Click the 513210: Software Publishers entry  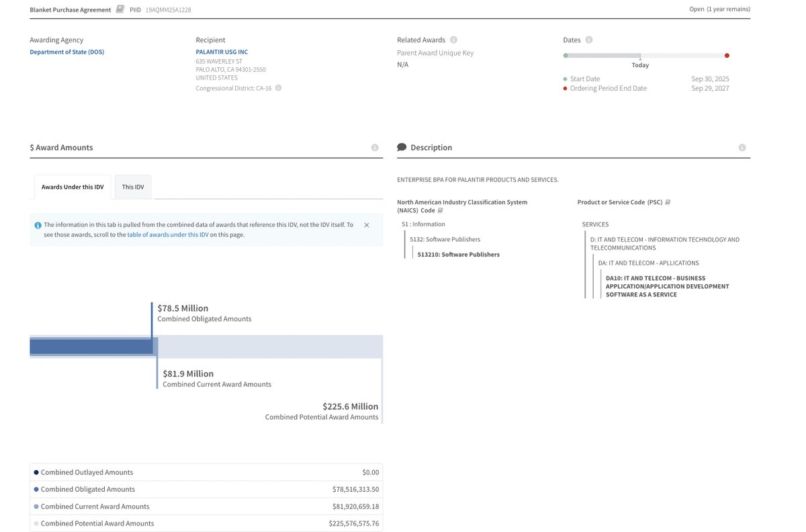pos(458,255)
